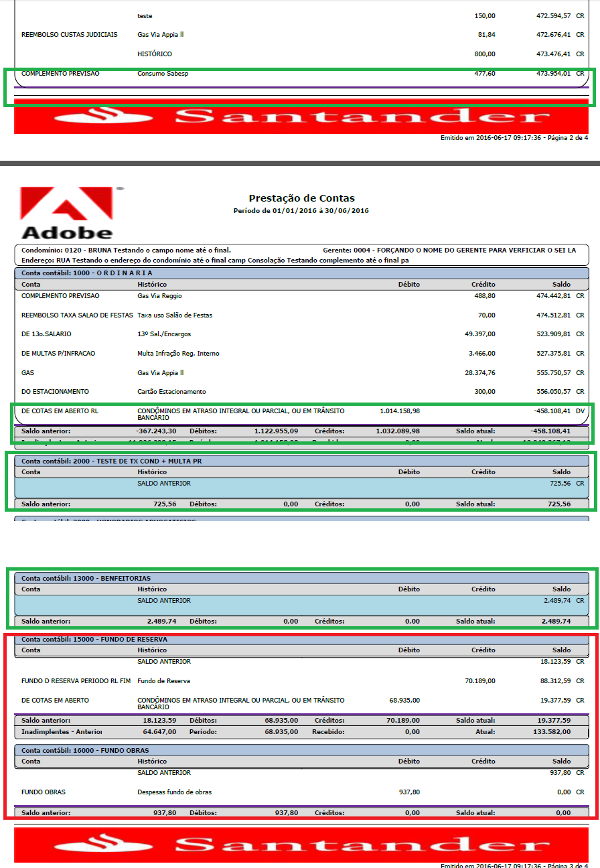
Task: Select the 'Prestação de Contas' title
Action: tap(302, 198)
